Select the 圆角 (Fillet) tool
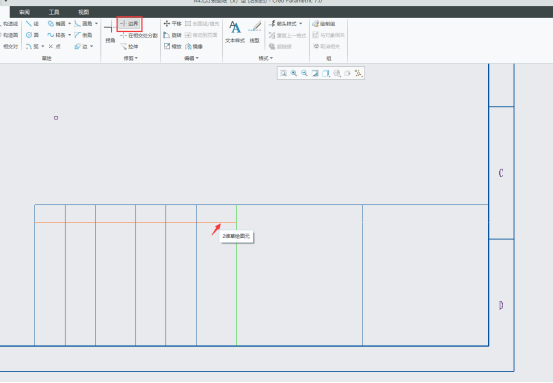The height and width of the screenshot is (383, 553). pos(83,24)
